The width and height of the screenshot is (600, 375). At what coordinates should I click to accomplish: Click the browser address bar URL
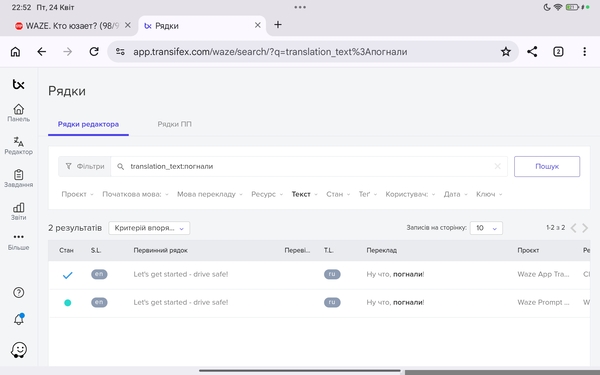pos(270,52)
